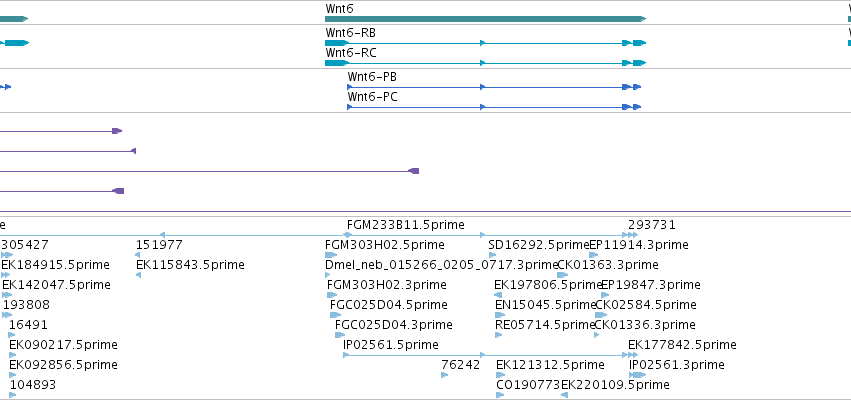Viewport: 851px width, 400px height.
Task: Click the EK115843.5prime feature label
Action: pyautogui.click(x=190, y=265)
